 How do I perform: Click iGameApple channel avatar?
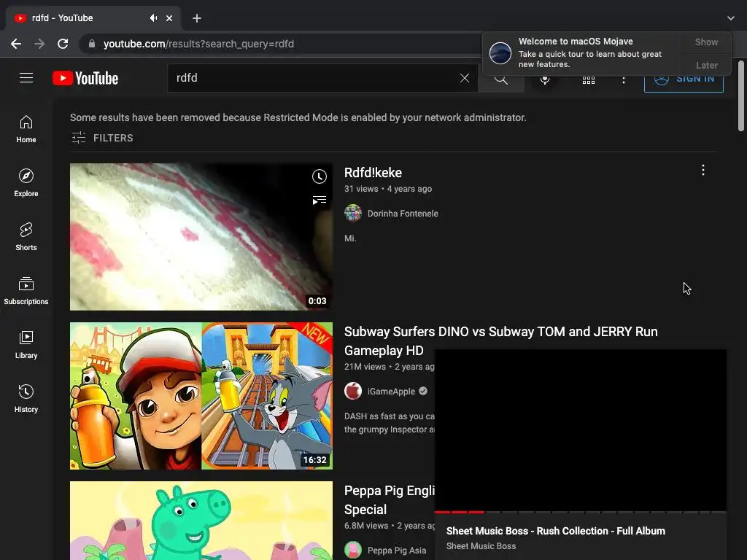coord(353,392)
